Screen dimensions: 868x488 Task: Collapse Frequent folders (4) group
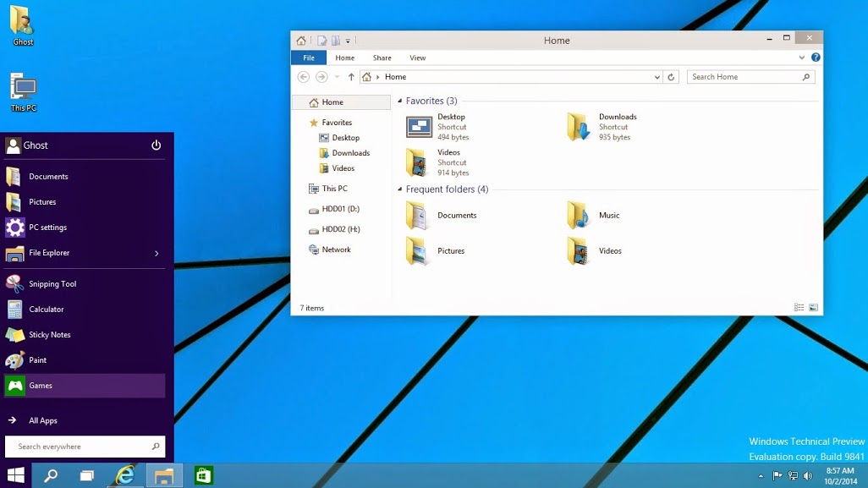click(399, 189)
